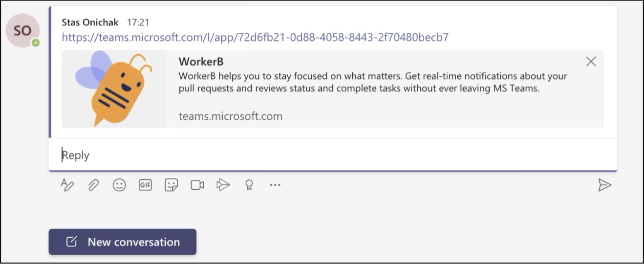This screenshot has height=264, width=644.
Task: Click the sender name Stas Onichak
Action: (x=90, y=22)
